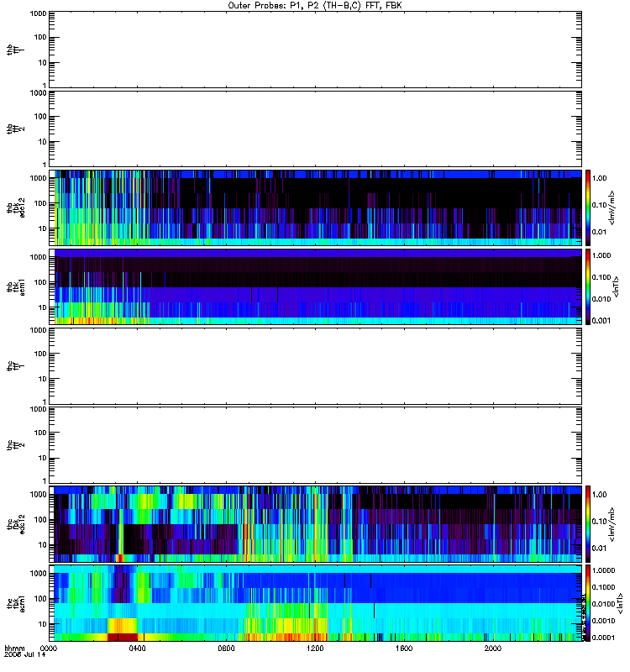Click the '10' tick label of thc fbk edc12 panel

coord(43,545)
